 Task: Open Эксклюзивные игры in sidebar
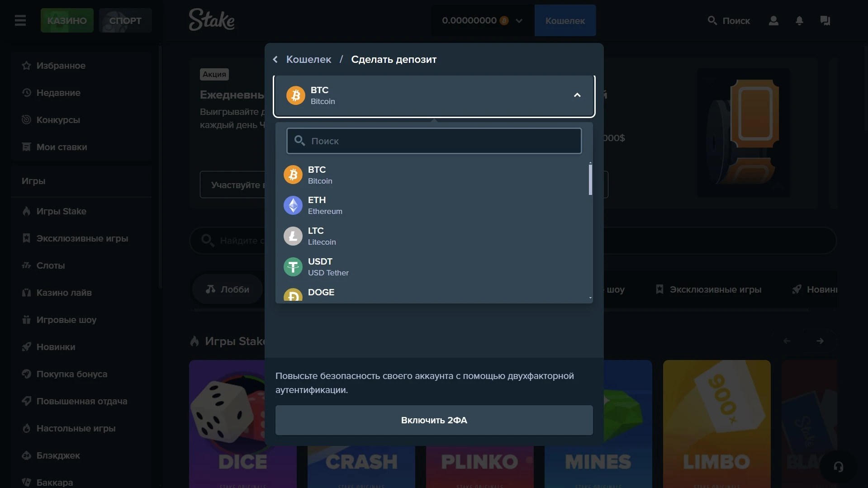(81, 238)
